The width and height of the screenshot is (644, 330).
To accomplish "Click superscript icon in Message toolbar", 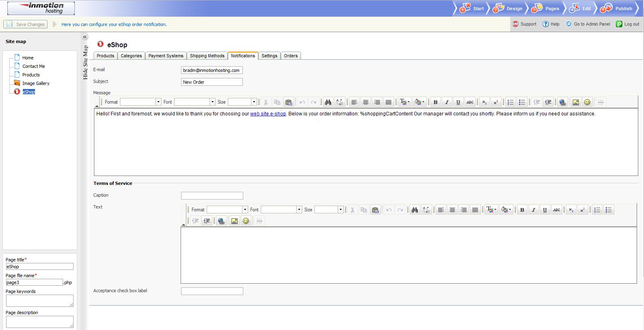I will pos(496,102).
